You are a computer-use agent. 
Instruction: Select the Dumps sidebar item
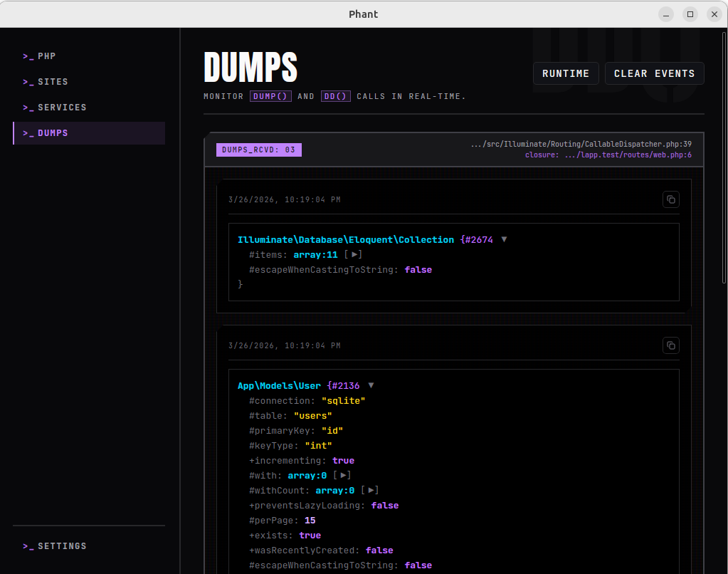(x=89, y=133)
